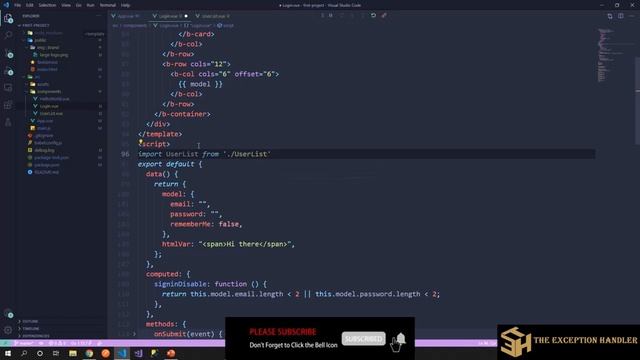The width and height of the screenshot is (640, 360).
Task: Click the 'import UserList from' code line
Action: 204,154
